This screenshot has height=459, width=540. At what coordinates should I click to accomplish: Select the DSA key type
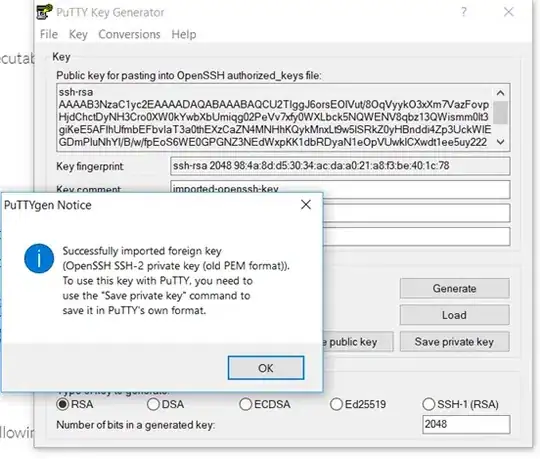coord(153,404)
